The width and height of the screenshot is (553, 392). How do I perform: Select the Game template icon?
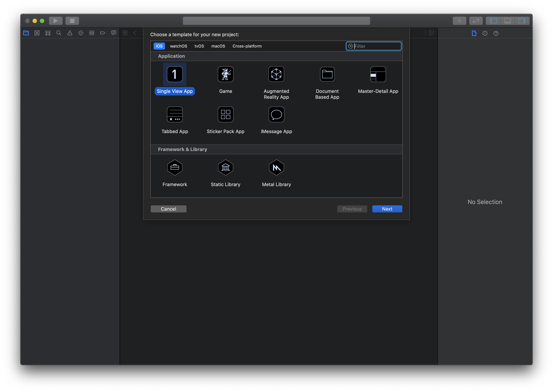coord(225,74)
